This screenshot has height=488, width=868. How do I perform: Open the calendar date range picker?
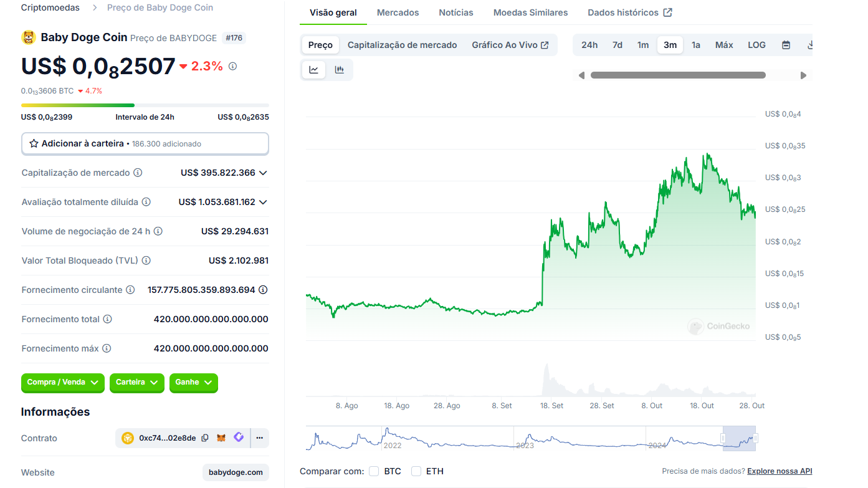786,45
